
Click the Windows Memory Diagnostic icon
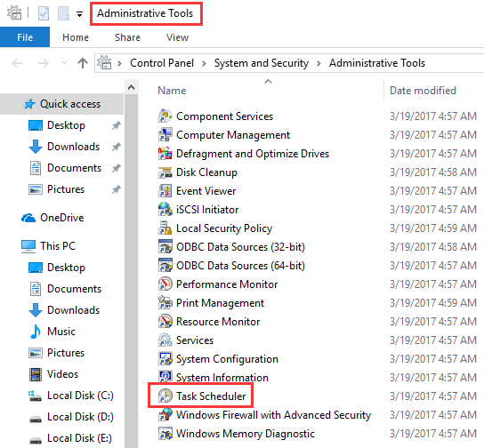(165, 434)
